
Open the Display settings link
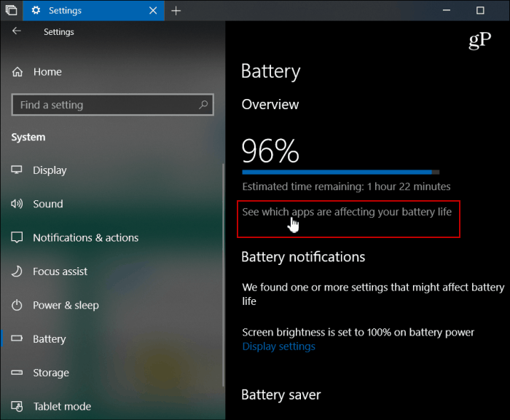pos(279,346)
